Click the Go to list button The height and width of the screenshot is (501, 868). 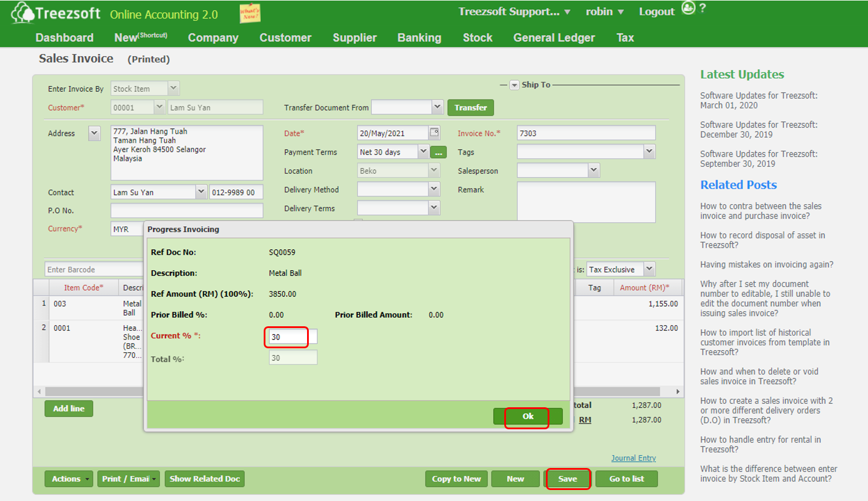click(626, 479)
